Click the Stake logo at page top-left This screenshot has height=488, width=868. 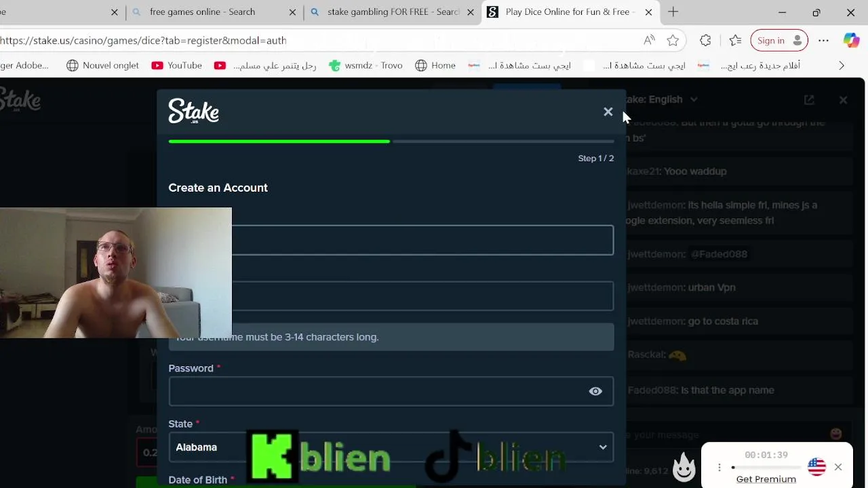[x=20, y=100]
